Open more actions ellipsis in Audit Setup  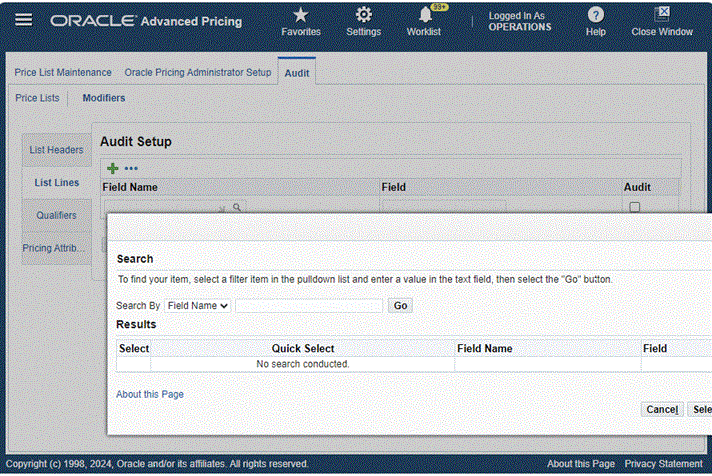(x=131, y=169)
